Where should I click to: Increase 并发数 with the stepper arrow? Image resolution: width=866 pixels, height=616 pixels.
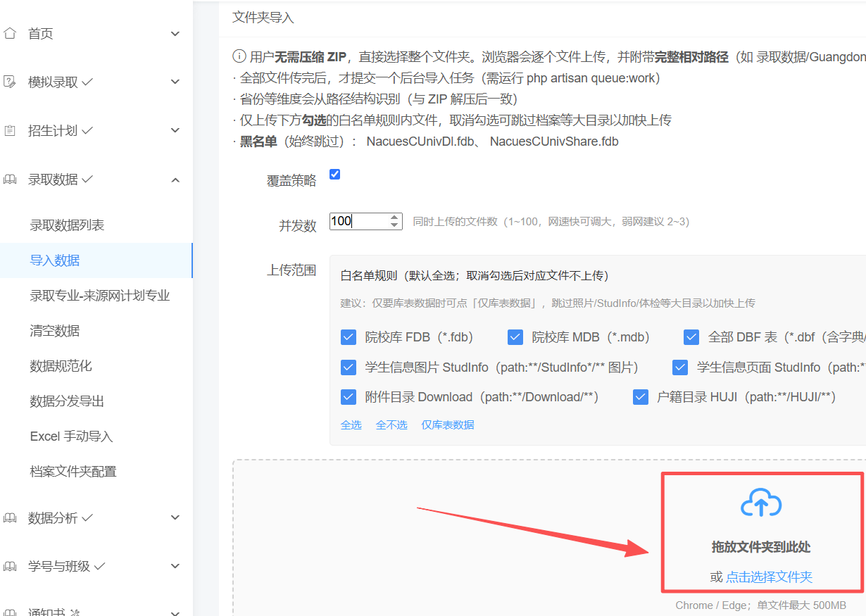tap(395, 218)
